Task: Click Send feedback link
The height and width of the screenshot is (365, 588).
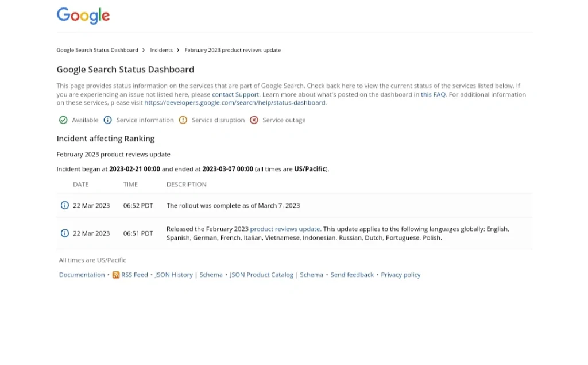Action: [352, 275]
